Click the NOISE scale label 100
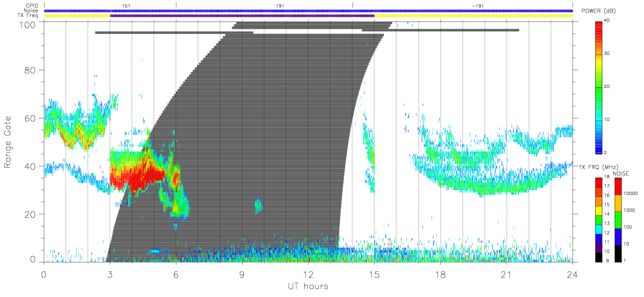The height and width of the screenshot is (297, 644). tap(628, 227)
